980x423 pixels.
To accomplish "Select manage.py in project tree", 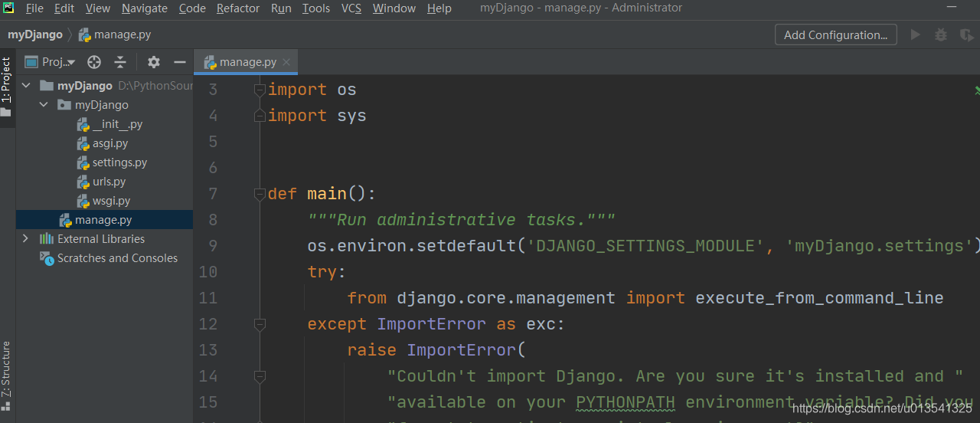I will click(x=104, y=220).
